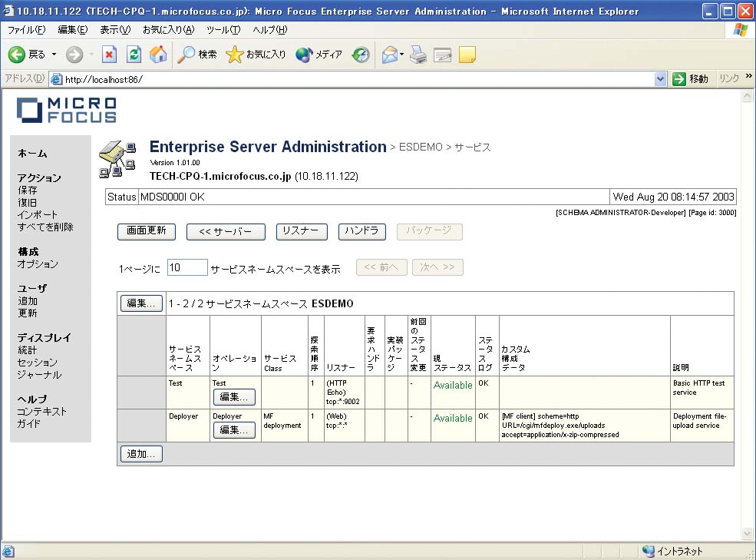This screenshot has height=560, width=756.
Task: Open the ツール(T) menu
Action: 223,30
